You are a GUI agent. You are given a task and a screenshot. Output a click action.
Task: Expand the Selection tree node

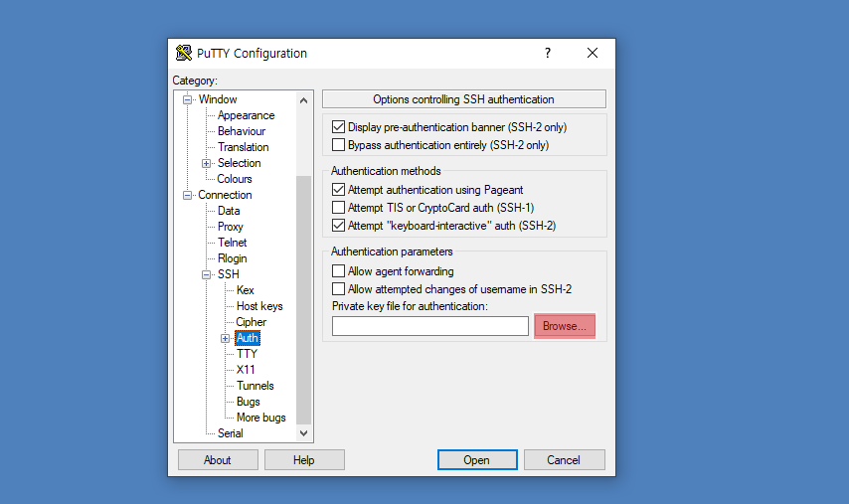(x=207, y=163)
